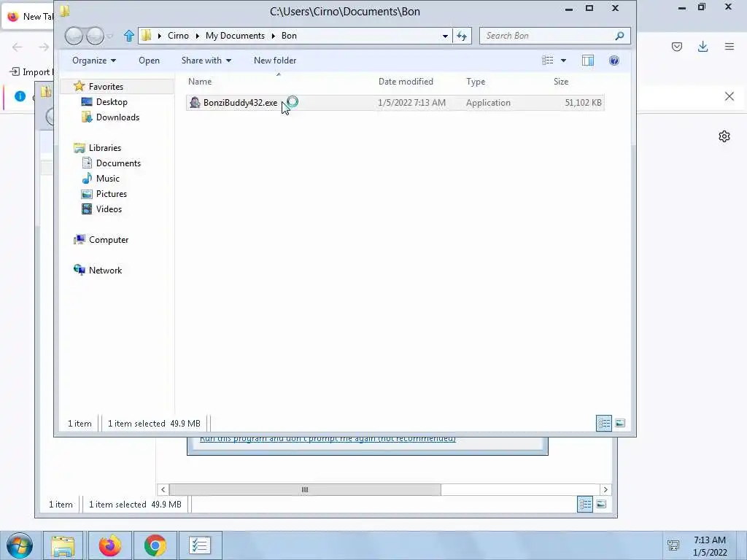Click the 51,102 KB size cell

pyautogui.click(x=583, y=103)
